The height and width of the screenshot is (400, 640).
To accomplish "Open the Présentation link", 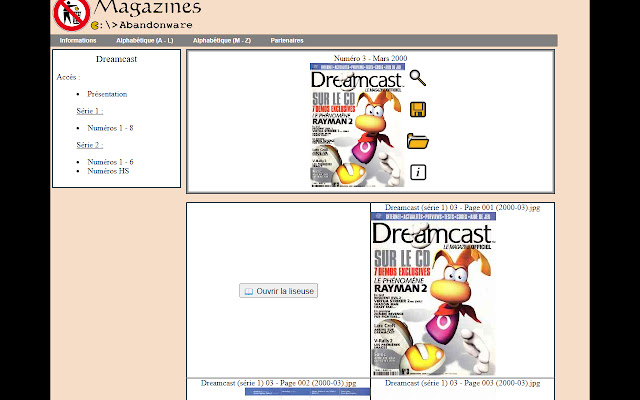I will pos(107,94).
